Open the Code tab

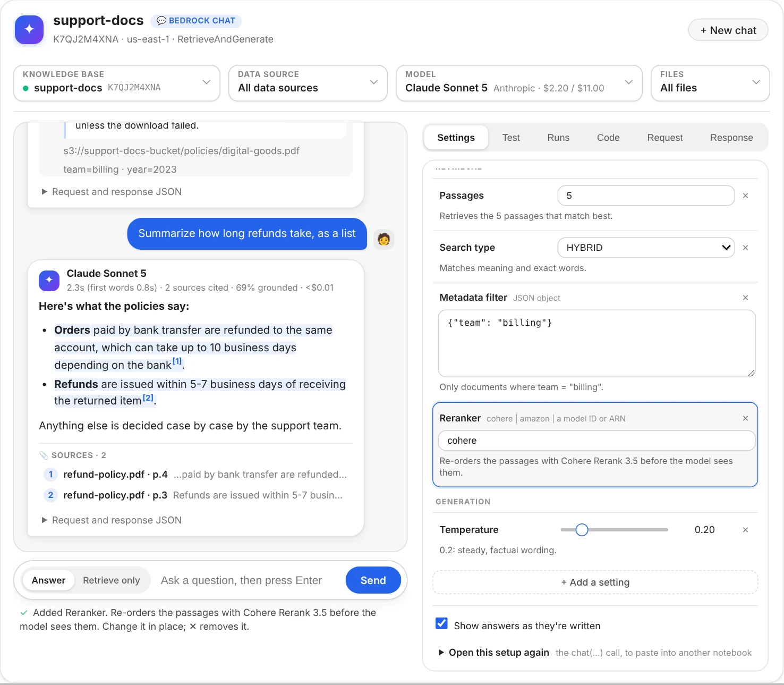(608, 138)
